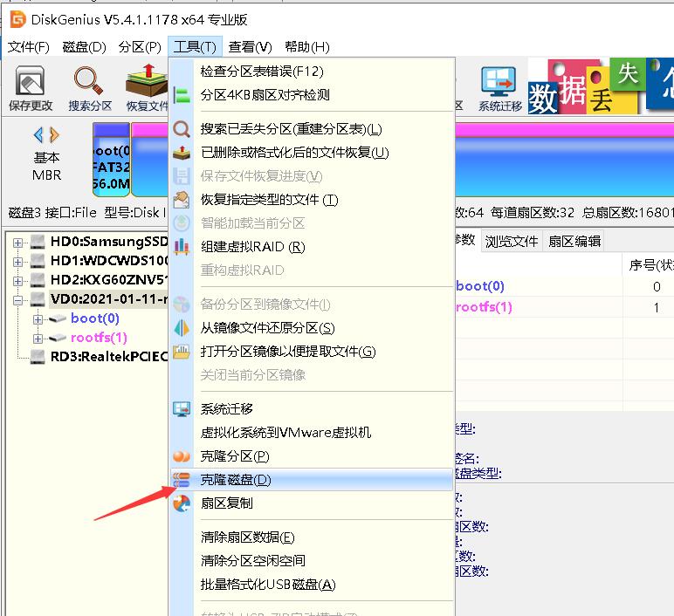
Task: Select 清除分区空闲空间 menu entry
Action: 312,561
